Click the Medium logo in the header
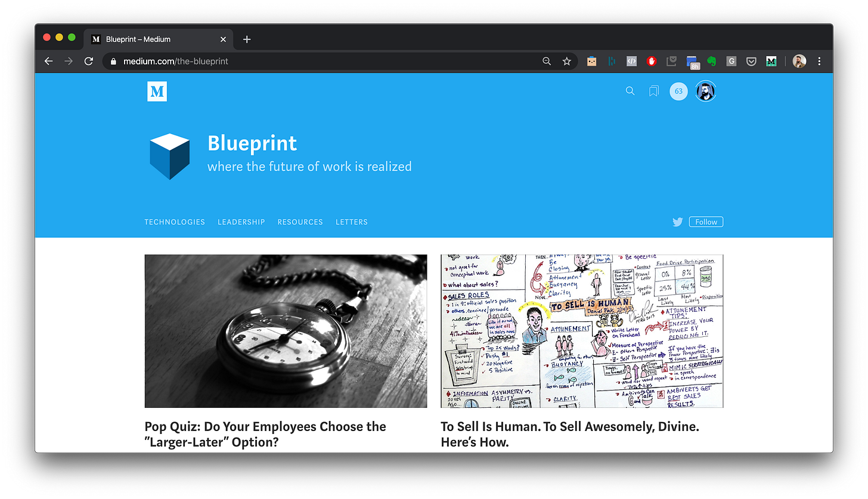 tap(157, 91)
